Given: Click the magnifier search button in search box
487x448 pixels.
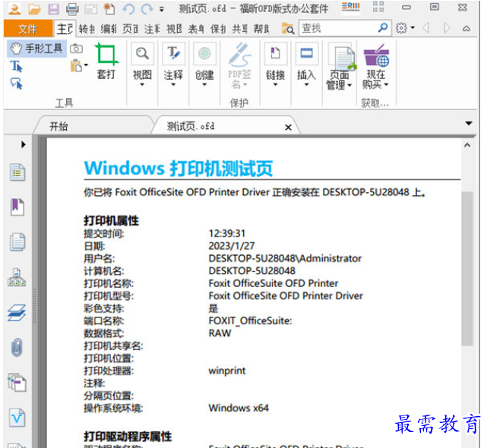Looking at the screenshot, I should (x=383, y=28).
